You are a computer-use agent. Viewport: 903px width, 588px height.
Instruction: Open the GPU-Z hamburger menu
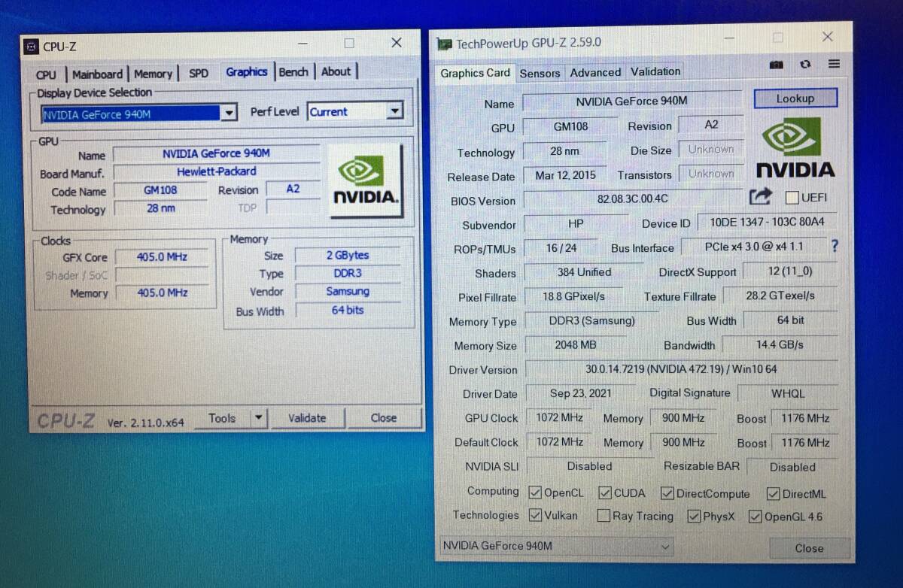pyautogui.click(x=834, y=64)
